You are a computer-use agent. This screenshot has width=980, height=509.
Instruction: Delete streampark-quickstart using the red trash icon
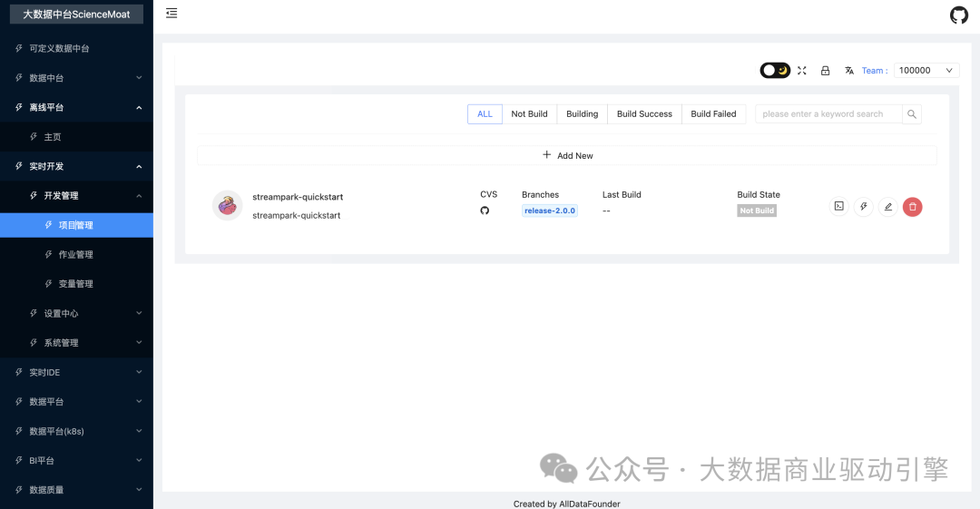click(913, 207)
